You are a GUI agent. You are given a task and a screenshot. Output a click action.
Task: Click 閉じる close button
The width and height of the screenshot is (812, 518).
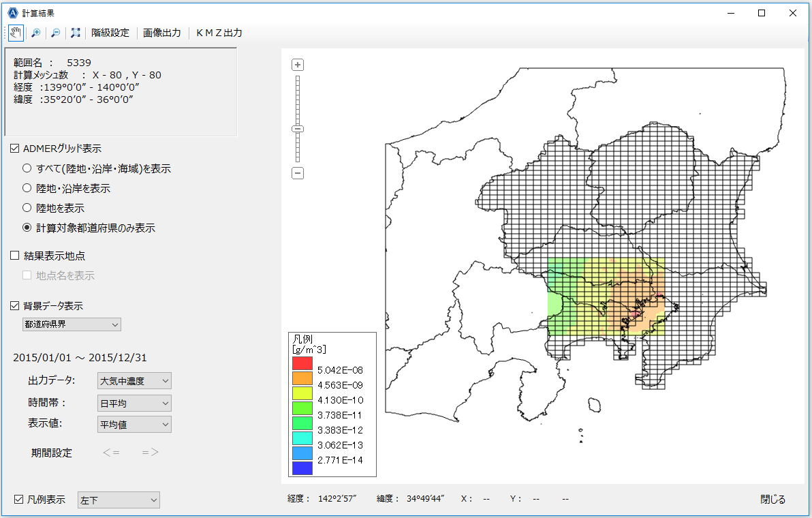(772, 500)
